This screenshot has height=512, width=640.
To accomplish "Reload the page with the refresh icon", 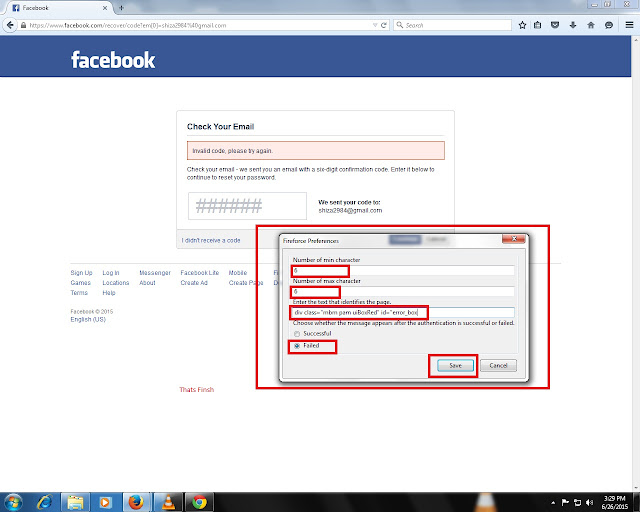I will pyautogui.click(x=384, y=25).
